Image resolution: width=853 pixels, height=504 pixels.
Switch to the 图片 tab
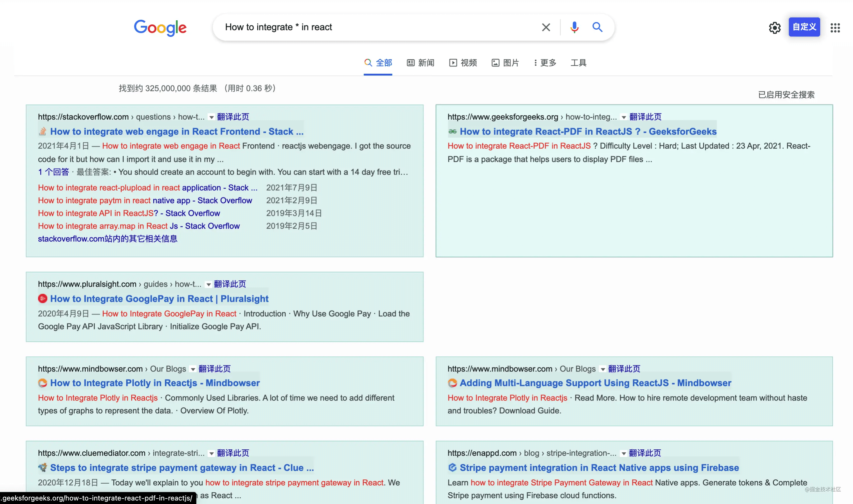pyautogui.click(x=505, y=63)
